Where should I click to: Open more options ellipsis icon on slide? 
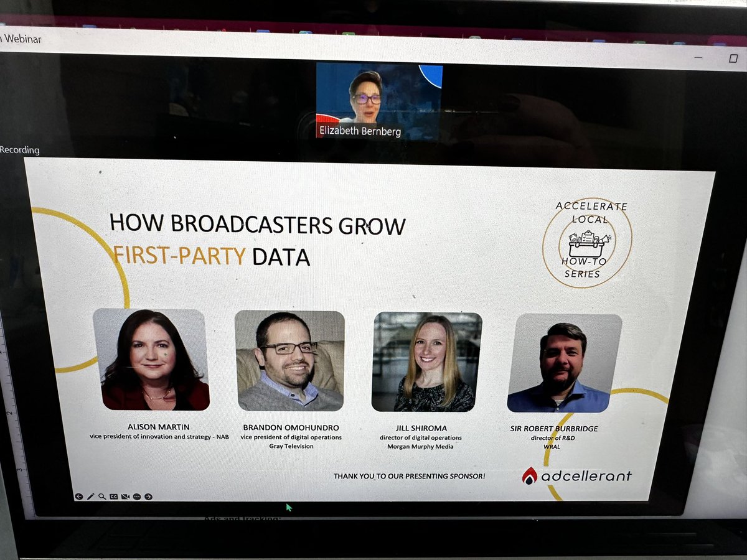[137, 497]
